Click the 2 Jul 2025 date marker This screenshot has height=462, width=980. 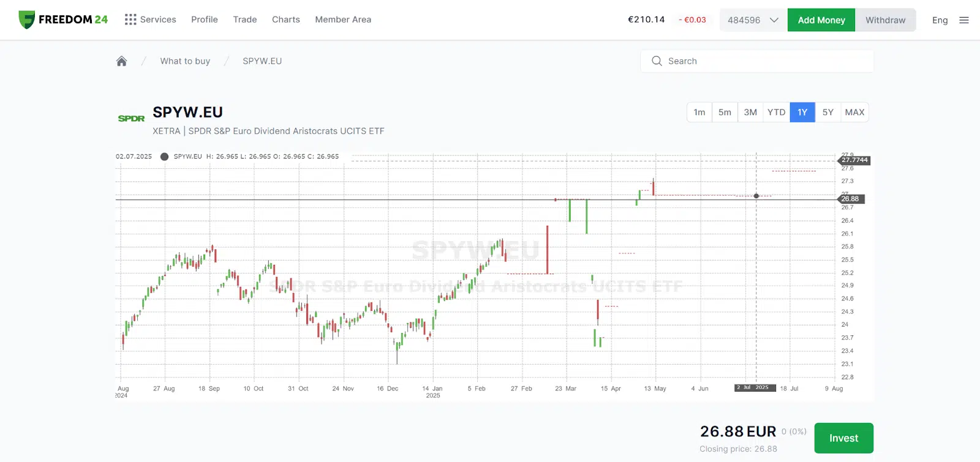(x=755, y=388)
